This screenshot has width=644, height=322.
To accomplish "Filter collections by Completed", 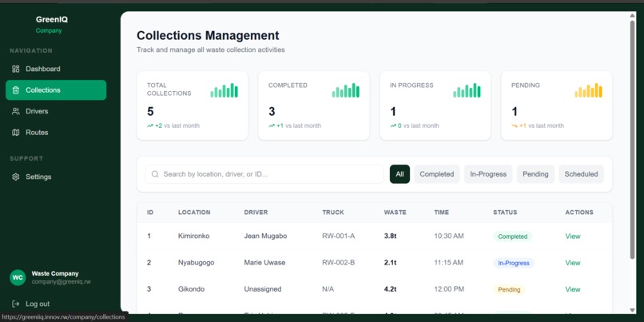I will (x=436, y=174).
